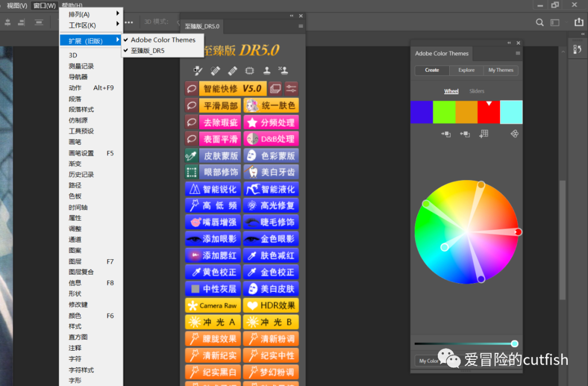Open the 视图(V) menu
Screen dimensions: 588x386
pos(17,5)
